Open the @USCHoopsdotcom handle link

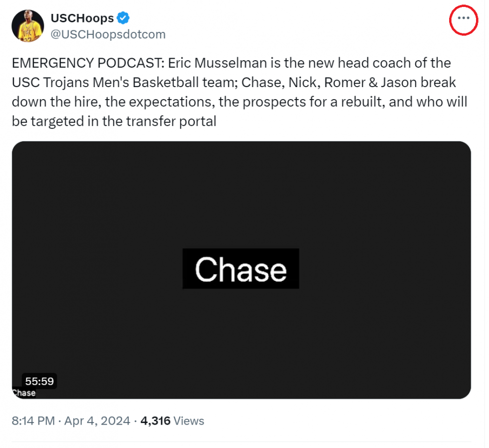pyautogui.click(x=108, y=34)
